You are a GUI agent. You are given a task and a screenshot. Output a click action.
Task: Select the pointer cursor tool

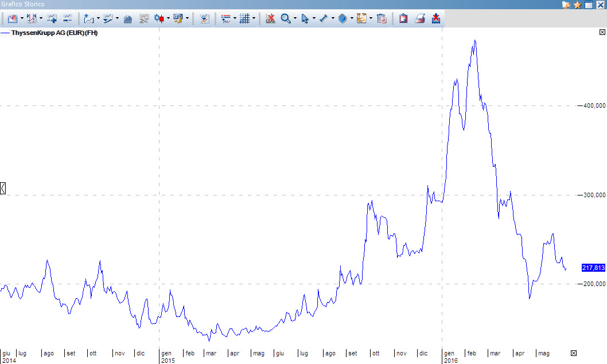(x=305, y=18)
